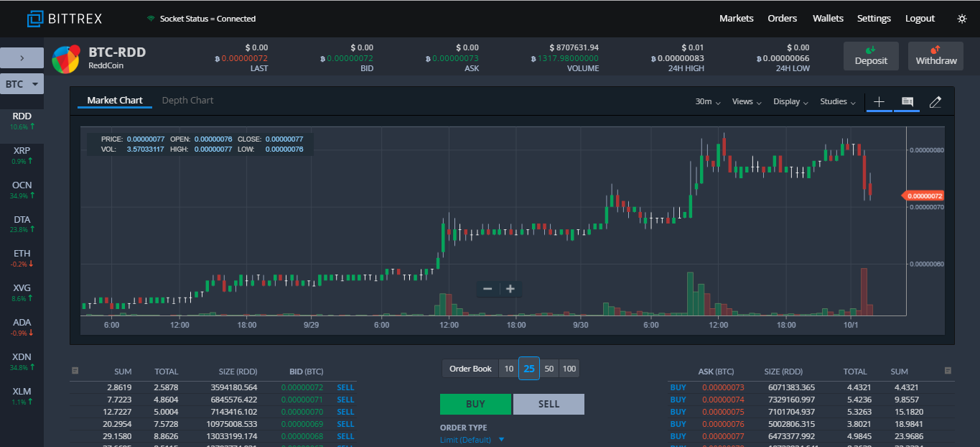The height and width of the screenshot is (447, 980).
Task: Click BUY link for ask 0.00000074
Action: tap(678, 400)
